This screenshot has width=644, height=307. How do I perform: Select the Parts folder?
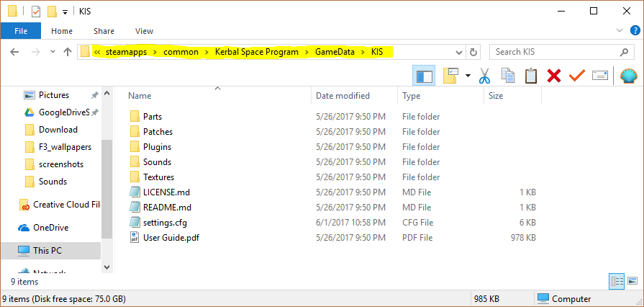[x=153, y=117]
